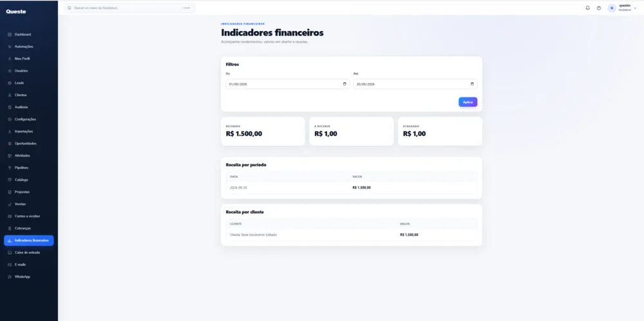Click the Cobranças icon in sidebar
Viewport: 644px width, 321px height.
(10, 228)
